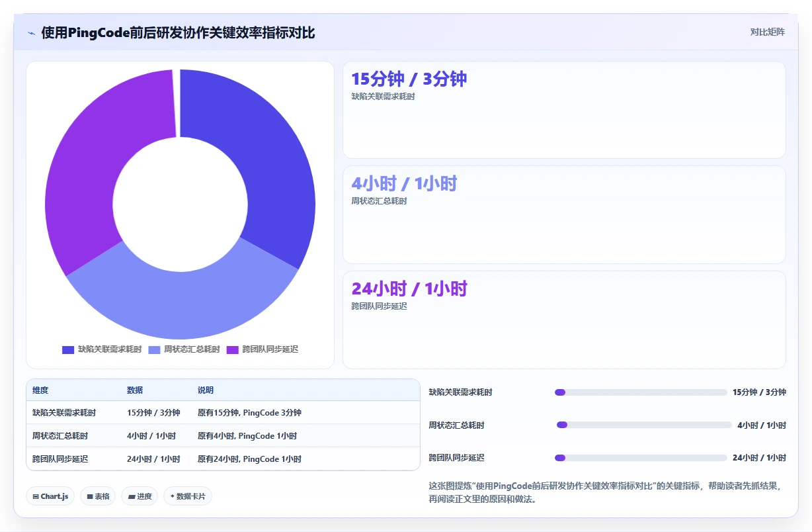Image resolution: width=812 pixels, height=532 pixels.
Task: Click the 进度 tag
Action: click(x=140, y=496)
